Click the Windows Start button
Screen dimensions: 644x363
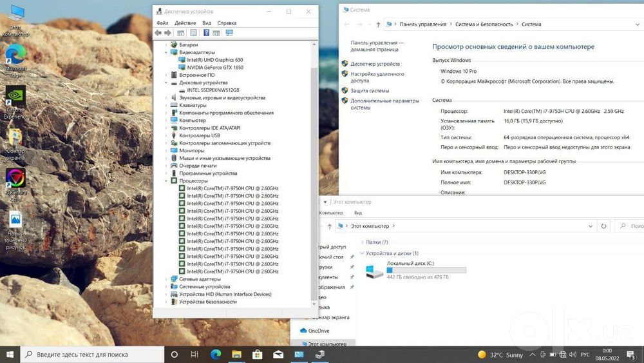[10, 355]
